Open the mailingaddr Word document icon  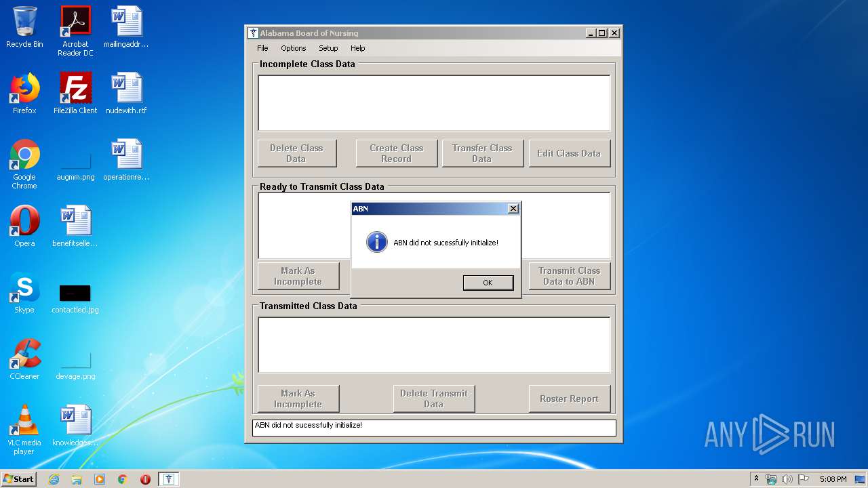[126, 27]
